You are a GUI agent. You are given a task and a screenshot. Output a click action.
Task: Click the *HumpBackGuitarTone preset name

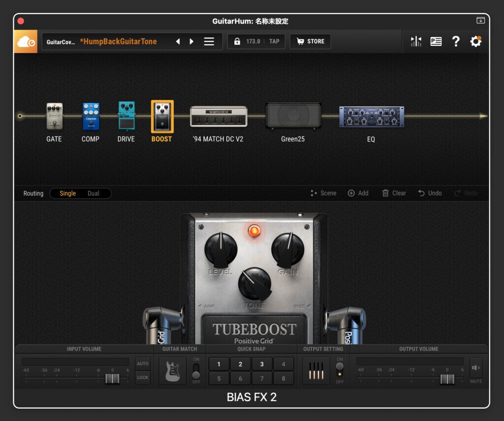pyautogui.click(x=118, y=41)
